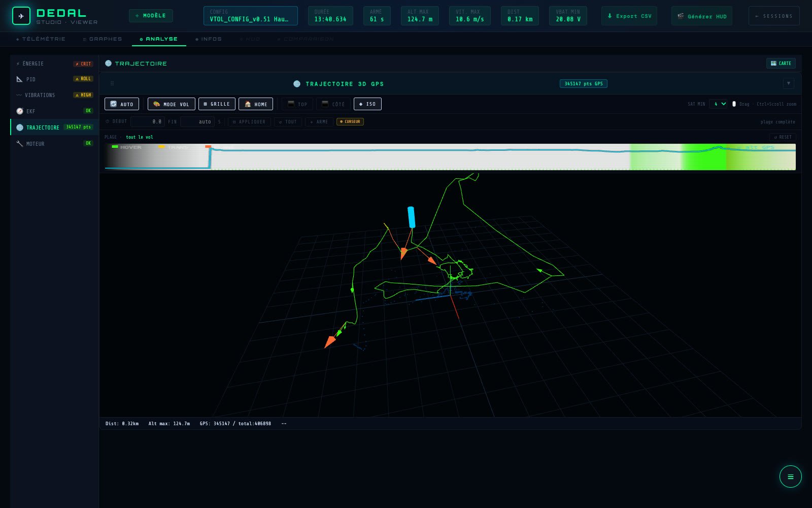Click Export CSV
The image size is (812, 508).
pyautogui.click(x=629, y=16)
